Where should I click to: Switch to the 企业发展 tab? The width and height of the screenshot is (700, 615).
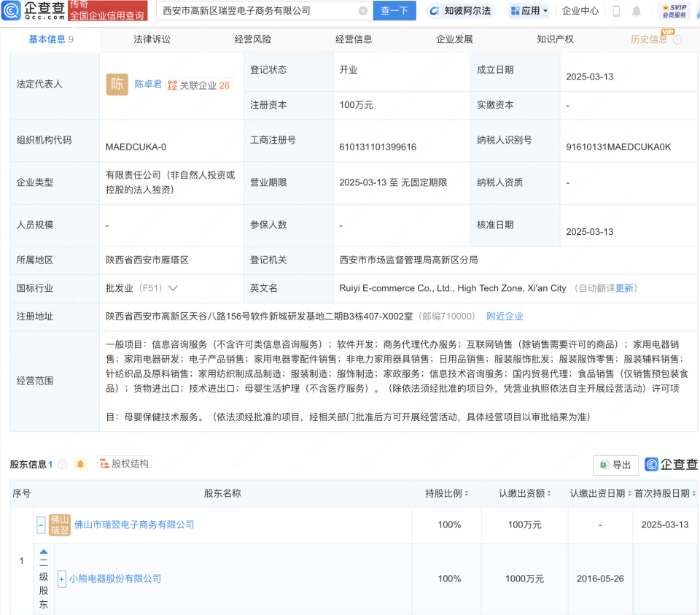(x=454, y=39)
